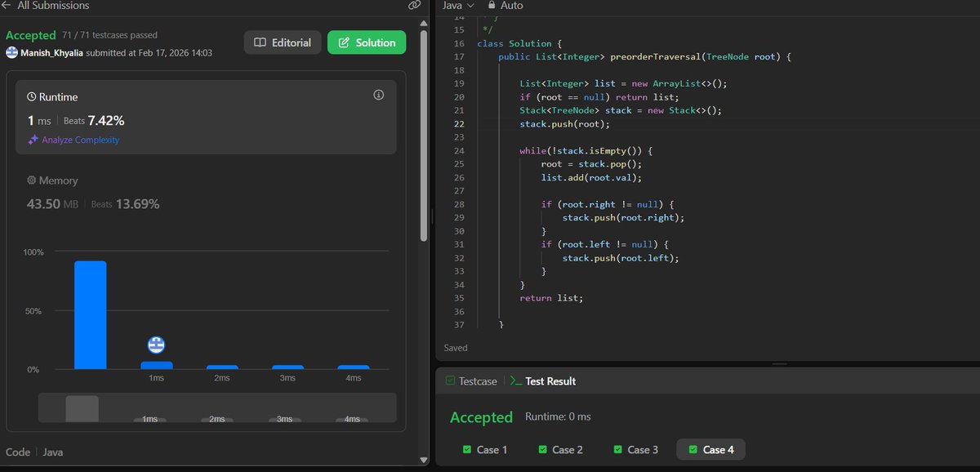Click the chip icon beside Memory
Viewport: 980px width, 472px height.
(x=32, y=180)
